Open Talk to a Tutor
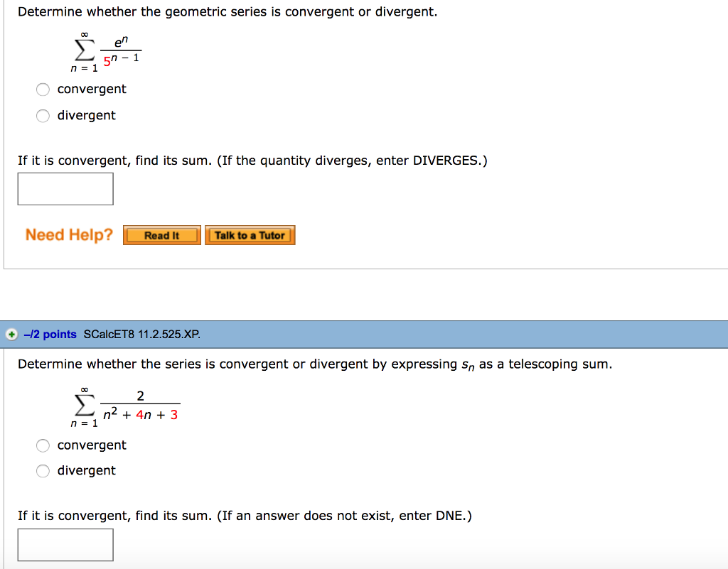 pyautogui.click(x=250, y=234)
